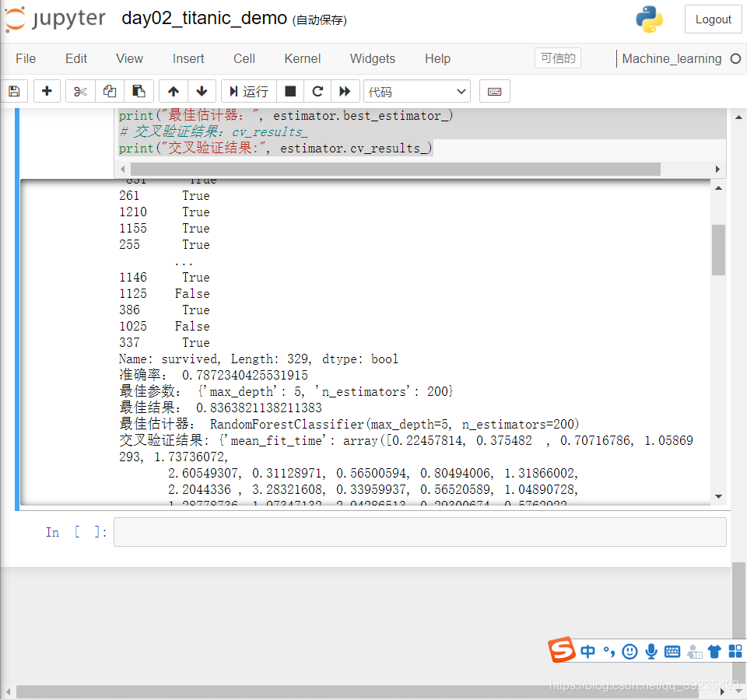747x700 pixels.
Task: Open the Kernel menu
Action: pos(303,58)
